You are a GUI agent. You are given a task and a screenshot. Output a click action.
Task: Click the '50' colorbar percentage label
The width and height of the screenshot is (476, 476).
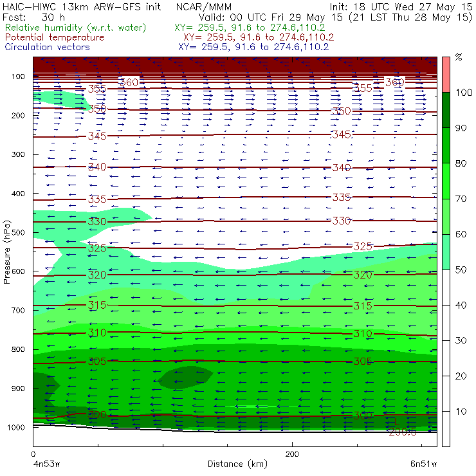tap(461, 270)
